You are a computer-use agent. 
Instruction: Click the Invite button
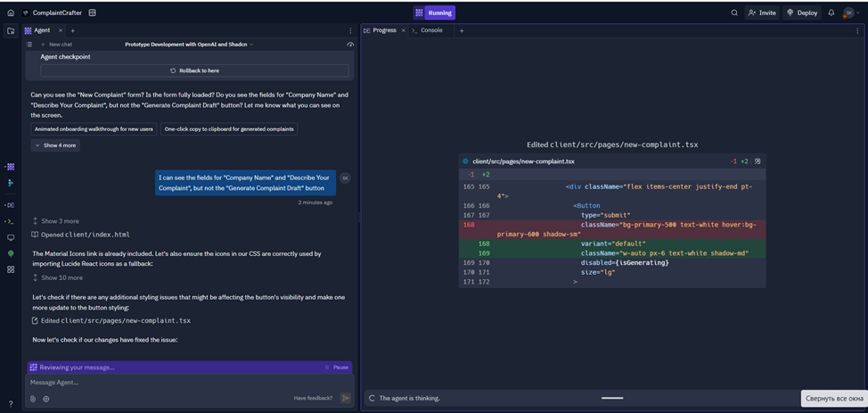(762, 12)
